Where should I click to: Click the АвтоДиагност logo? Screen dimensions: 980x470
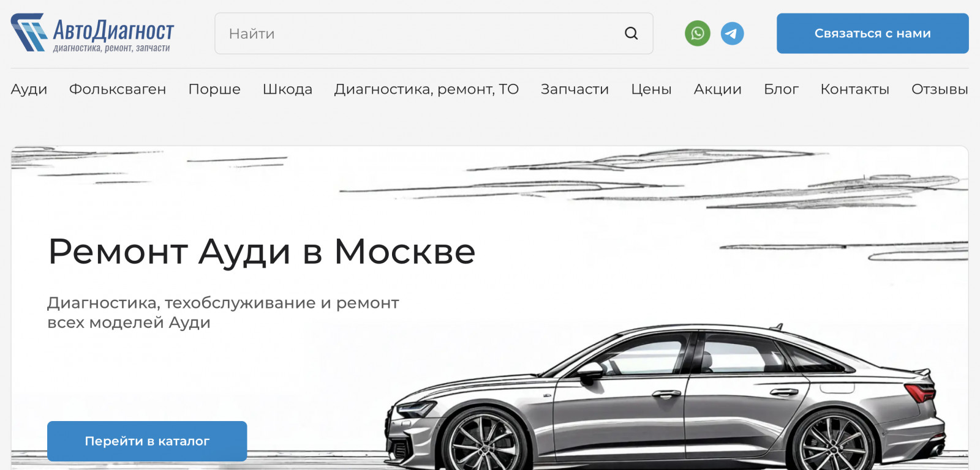[92, 33]
